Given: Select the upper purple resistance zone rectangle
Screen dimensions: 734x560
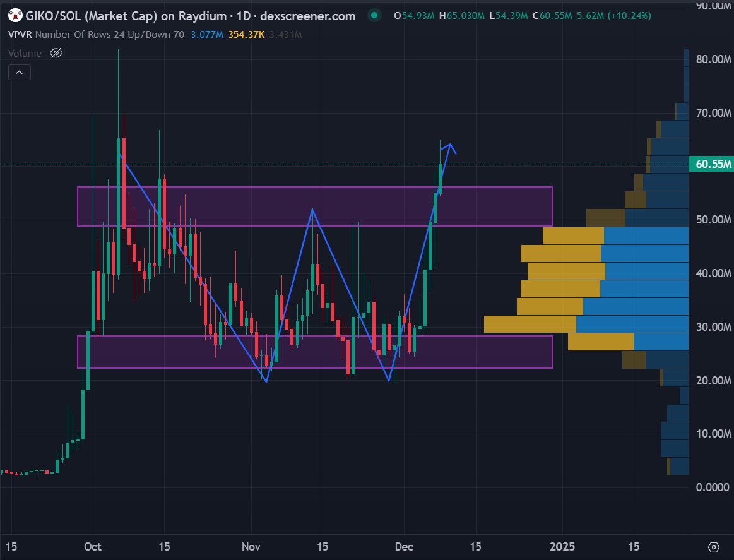Looking at the screenshot, I should point(314,206).
